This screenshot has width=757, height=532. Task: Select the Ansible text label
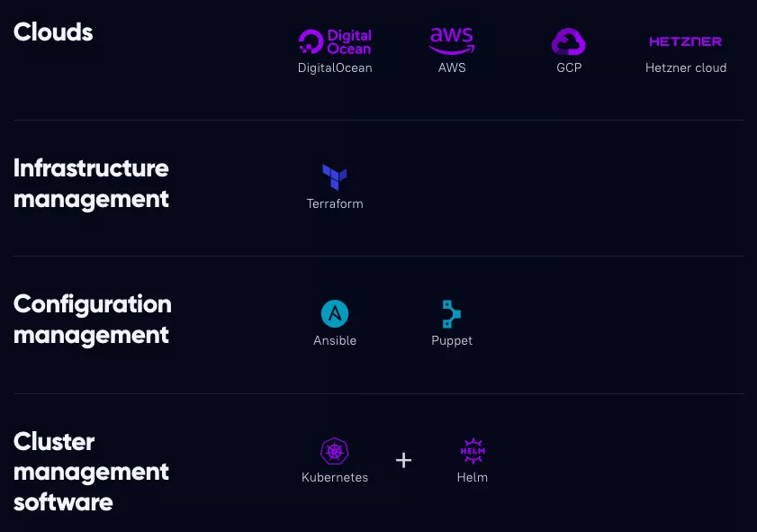(x=335, y=340)
